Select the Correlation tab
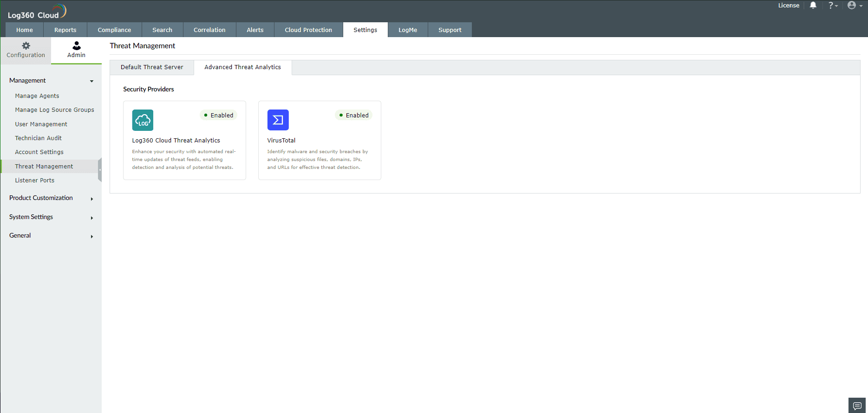The width and height of the screenshot is (868, 413). (209, 30)
